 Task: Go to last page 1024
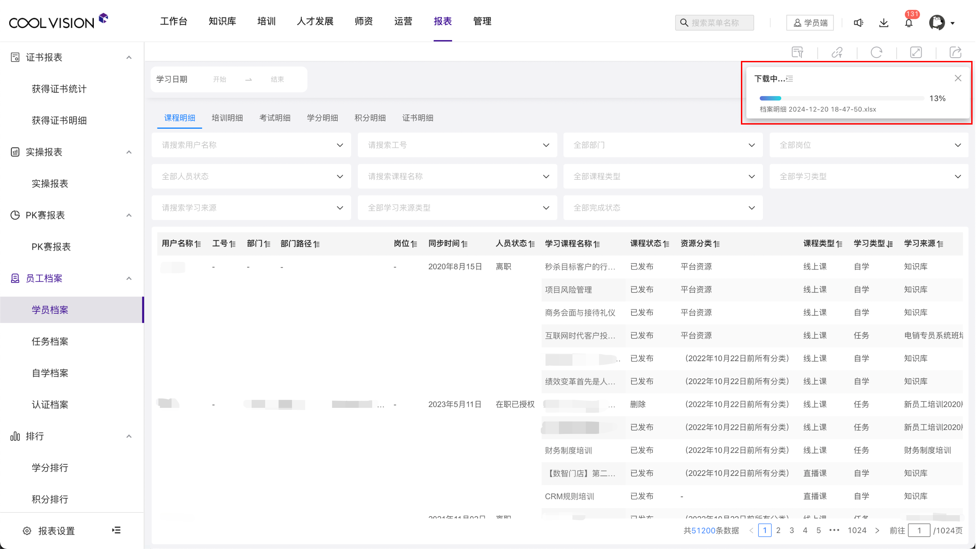pos(857,530)
